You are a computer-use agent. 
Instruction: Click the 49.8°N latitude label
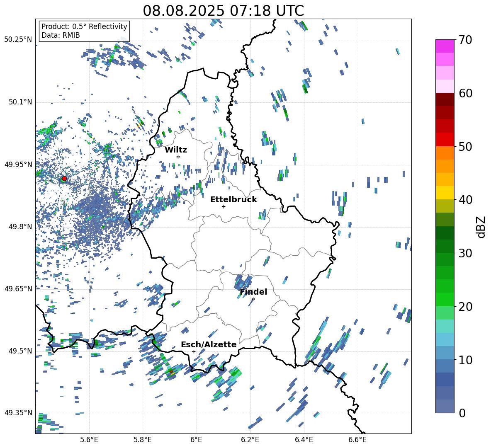point(20,227)
